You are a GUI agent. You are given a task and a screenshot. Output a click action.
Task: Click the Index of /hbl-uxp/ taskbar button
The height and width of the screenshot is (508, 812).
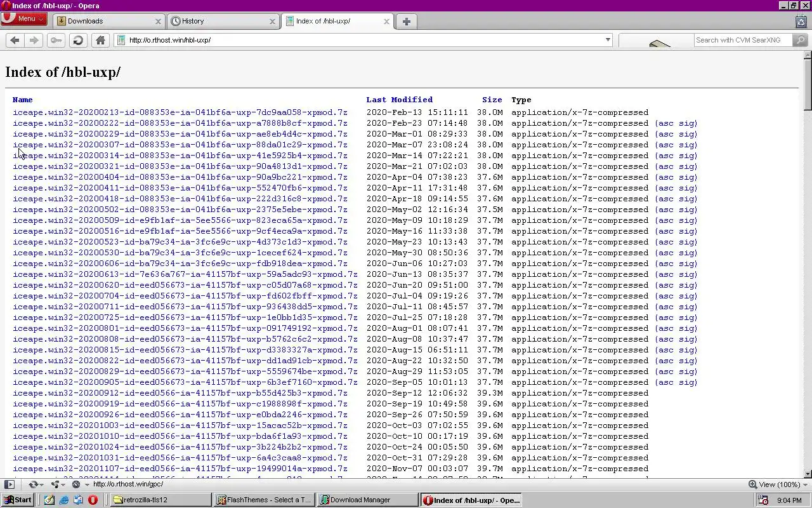pos(471,500)
